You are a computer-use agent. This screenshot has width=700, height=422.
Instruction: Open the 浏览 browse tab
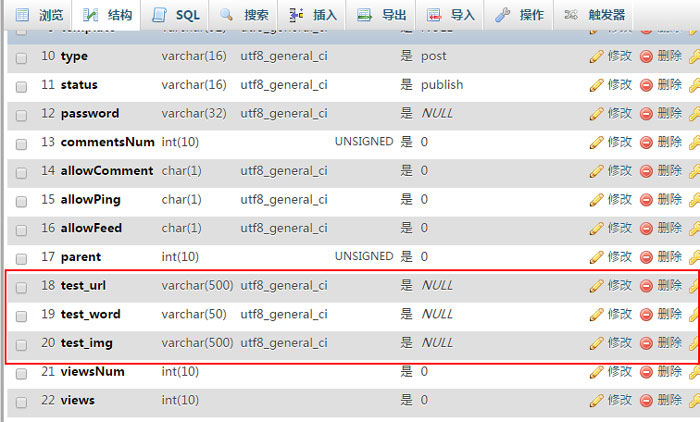coord(40,15)
